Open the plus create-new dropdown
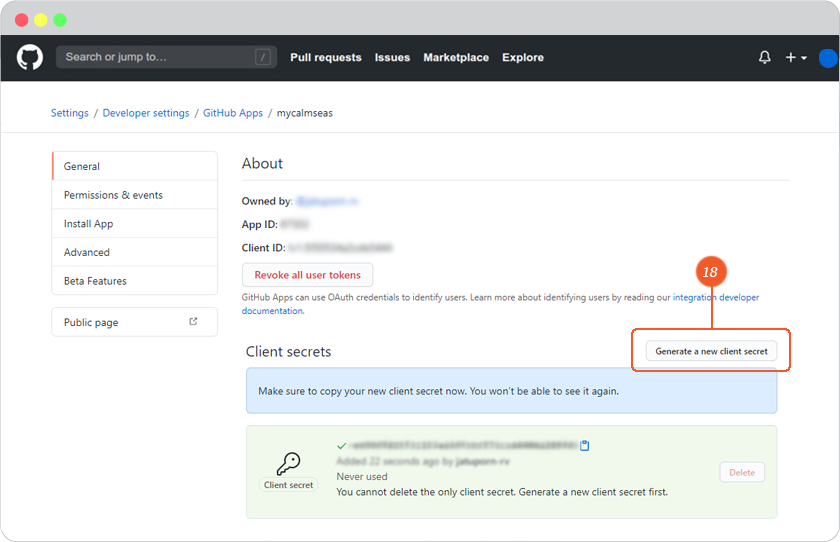This screenshot has height=542, width=840. coord(796,57)
